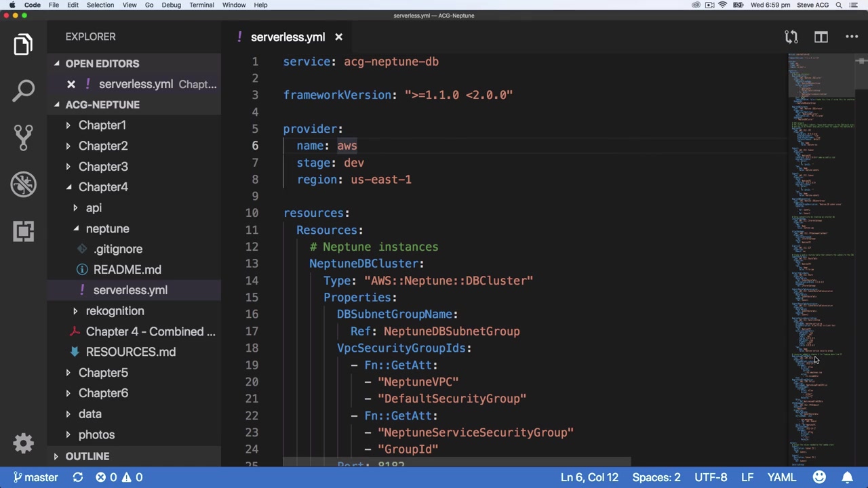
Task: Open the Extensions view icon
Action: [x=23, y=231]
